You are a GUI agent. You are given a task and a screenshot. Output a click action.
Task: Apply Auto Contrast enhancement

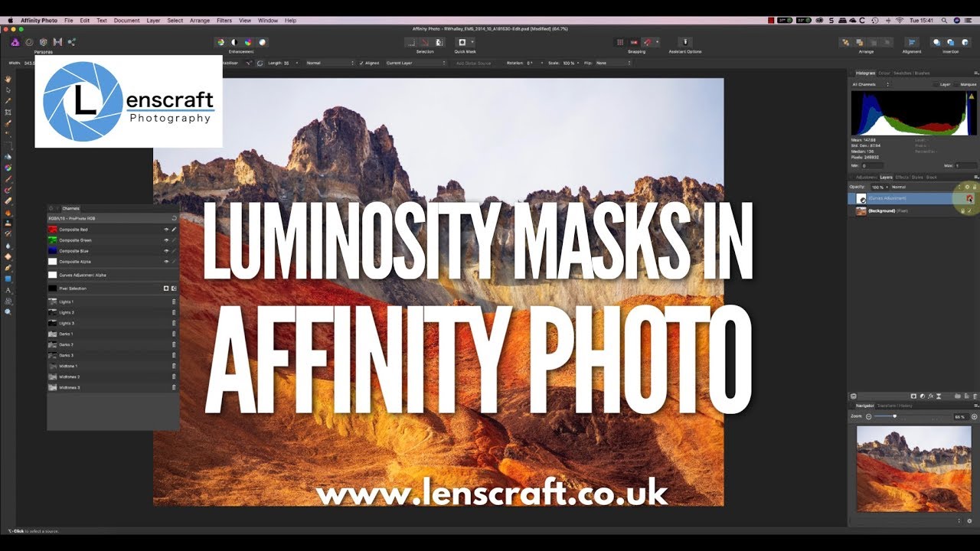(x=235, y=42)
